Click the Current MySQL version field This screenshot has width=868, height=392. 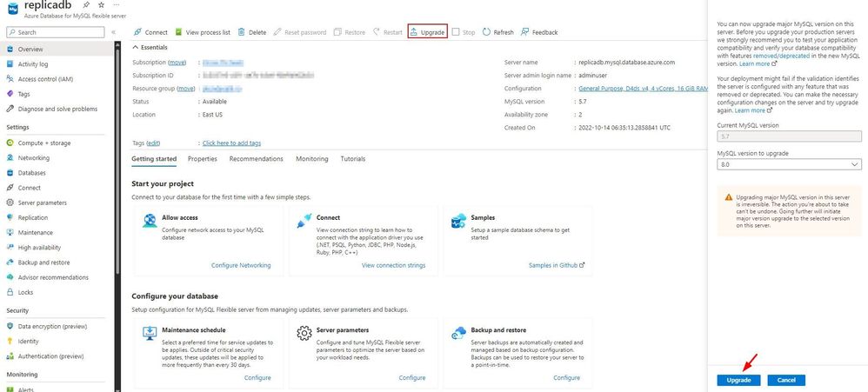789,136
